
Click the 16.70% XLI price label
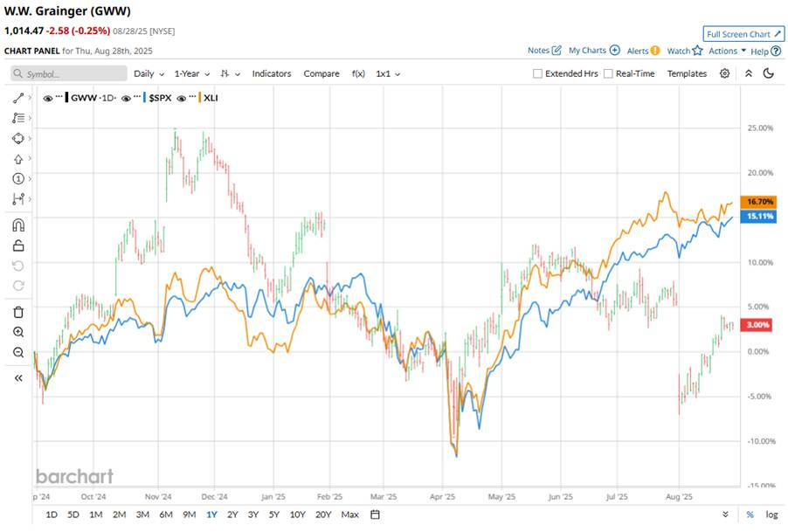(758, 202)
